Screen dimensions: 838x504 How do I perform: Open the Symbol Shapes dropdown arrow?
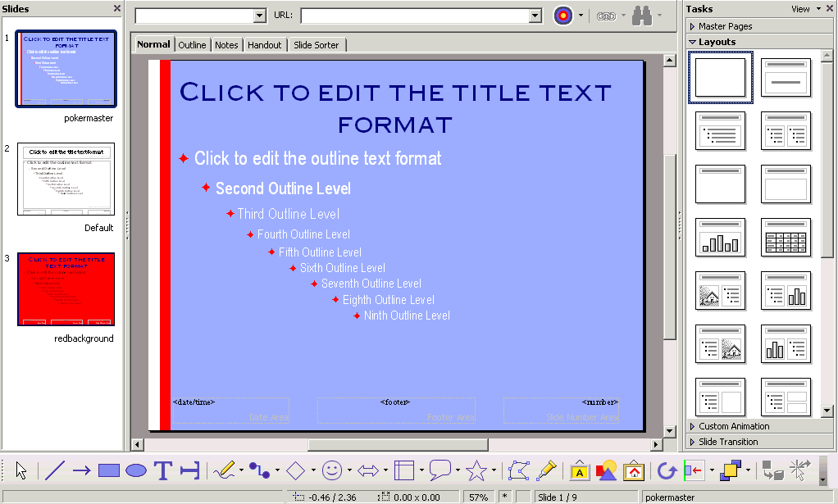pos(349,470)
